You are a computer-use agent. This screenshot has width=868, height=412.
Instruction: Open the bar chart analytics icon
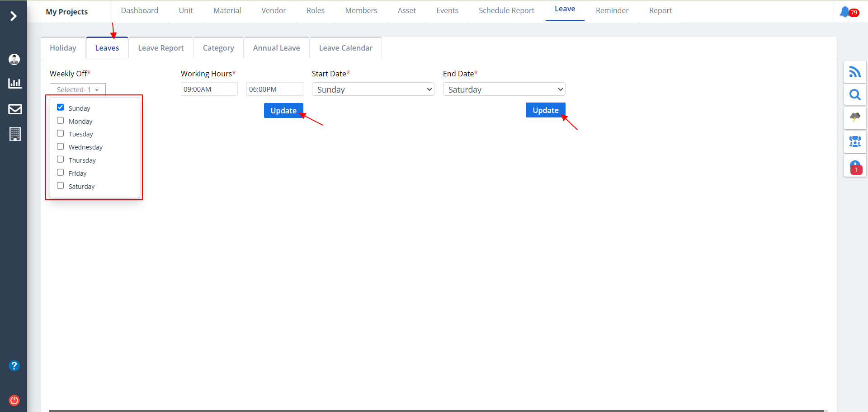(x=14, y=83)
